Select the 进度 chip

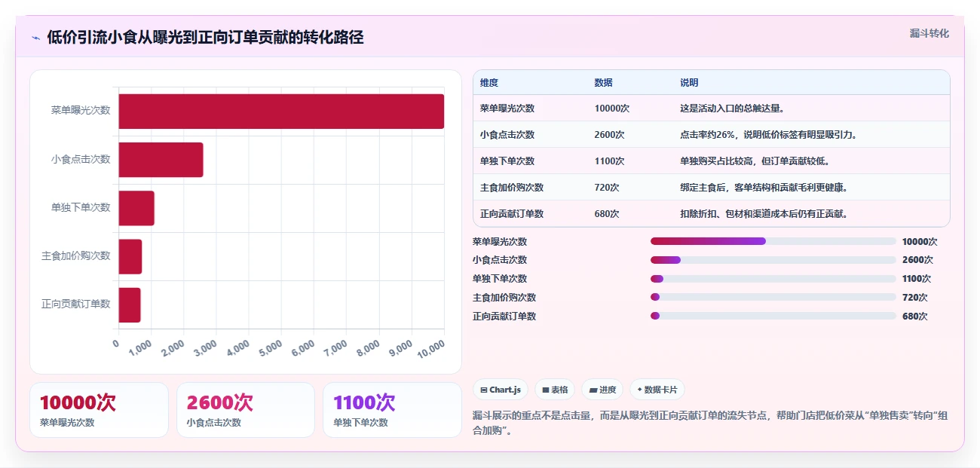click(602, 390)
